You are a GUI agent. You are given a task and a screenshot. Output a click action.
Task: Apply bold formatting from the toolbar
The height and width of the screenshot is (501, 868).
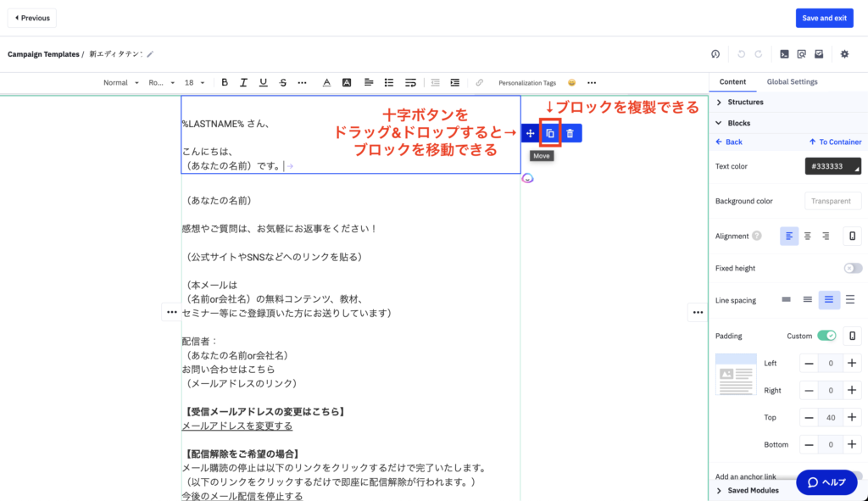tap(225, 83)
